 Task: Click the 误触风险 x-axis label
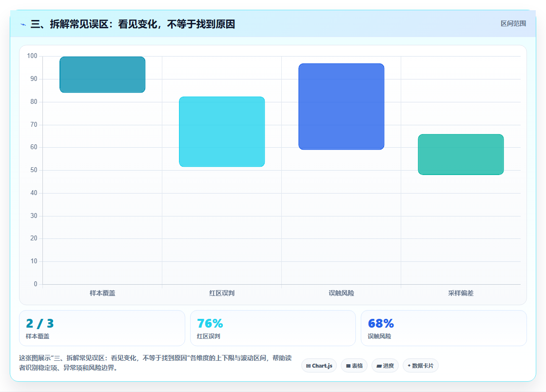(341, 293)
